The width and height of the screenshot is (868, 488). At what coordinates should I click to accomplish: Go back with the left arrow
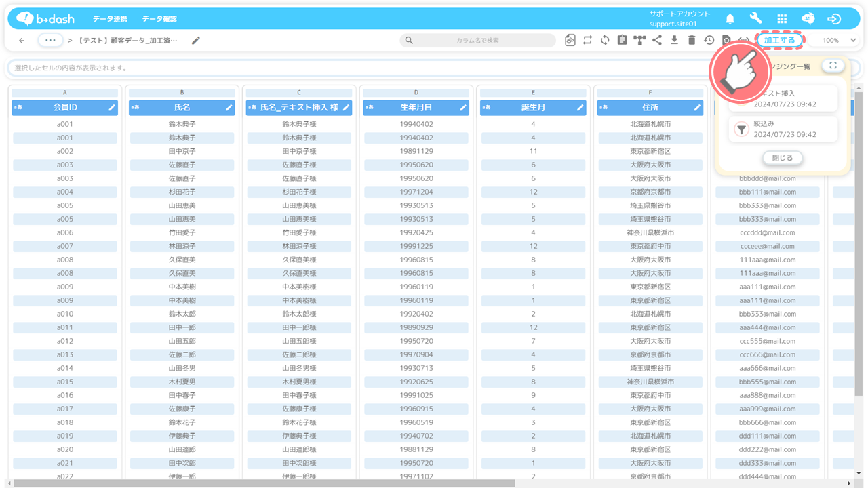[x=22, y=41]
